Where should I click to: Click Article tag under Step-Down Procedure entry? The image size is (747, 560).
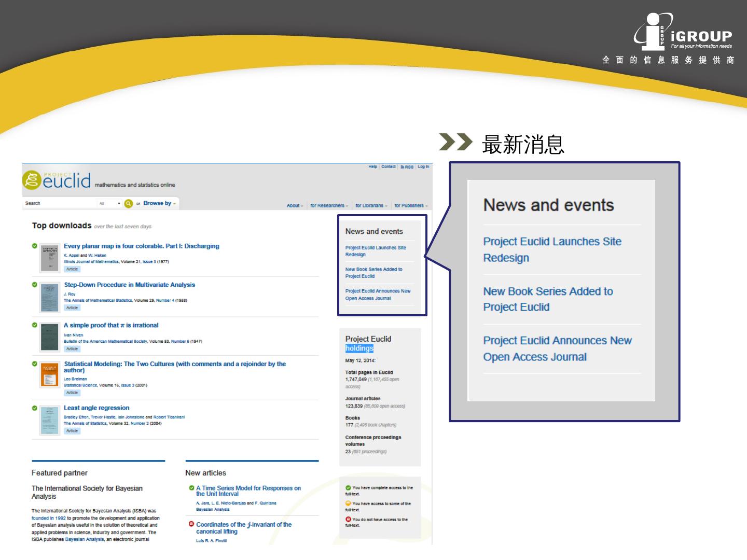[72, 307]
